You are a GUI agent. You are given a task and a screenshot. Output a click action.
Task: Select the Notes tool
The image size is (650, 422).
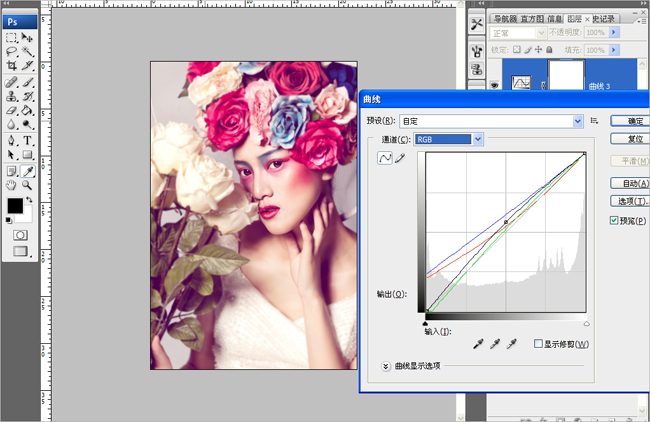tap(12, 171)
